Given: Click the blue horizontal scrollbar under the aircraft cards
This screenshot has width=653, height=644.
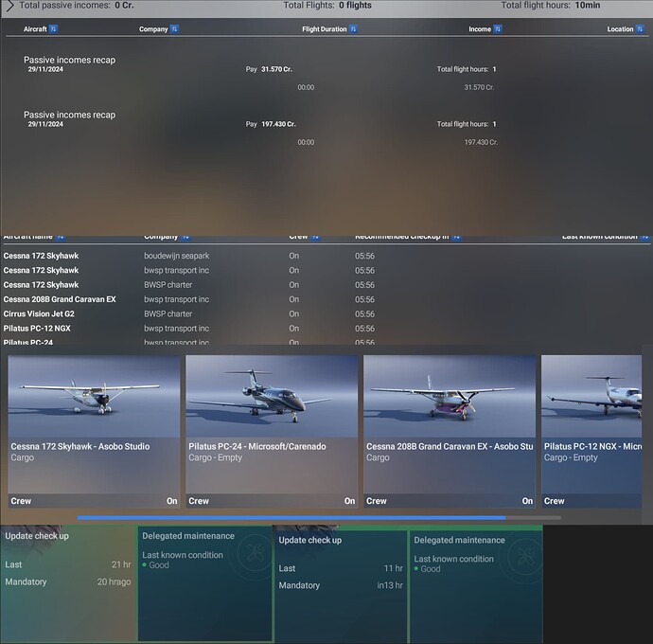Looking at the screenshot, I should pyautogui.click(x=291, y=518).
